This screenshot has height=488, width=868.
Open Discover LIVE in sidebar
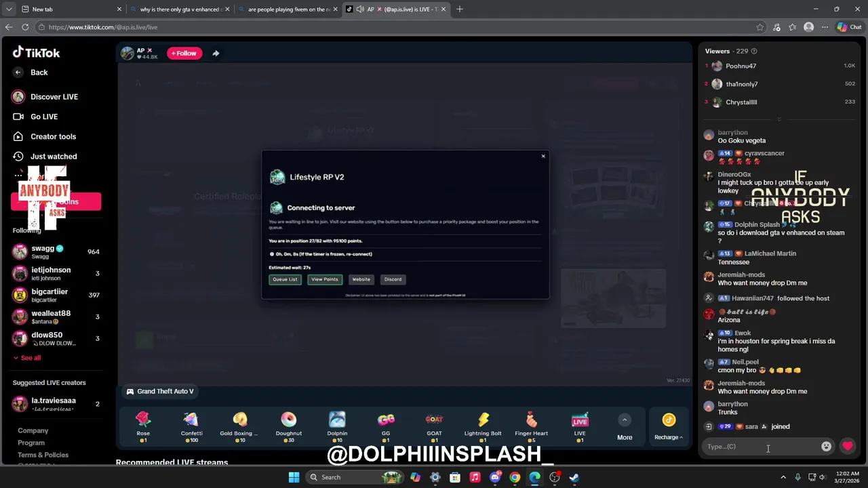[x=45, y=97]
